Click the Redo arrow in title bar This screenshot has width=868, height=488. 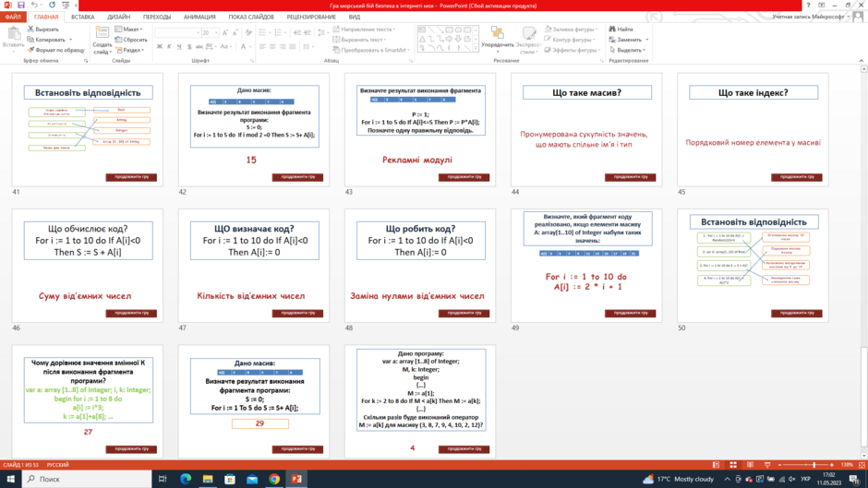52,5
